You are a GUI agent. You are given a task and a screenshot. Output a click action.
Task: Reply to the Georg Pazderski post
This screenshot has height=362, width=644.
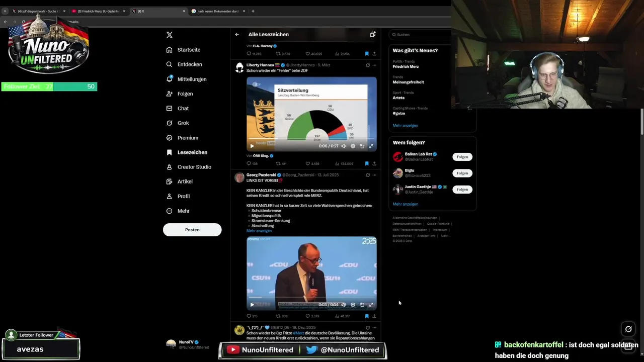coord(252,316)
